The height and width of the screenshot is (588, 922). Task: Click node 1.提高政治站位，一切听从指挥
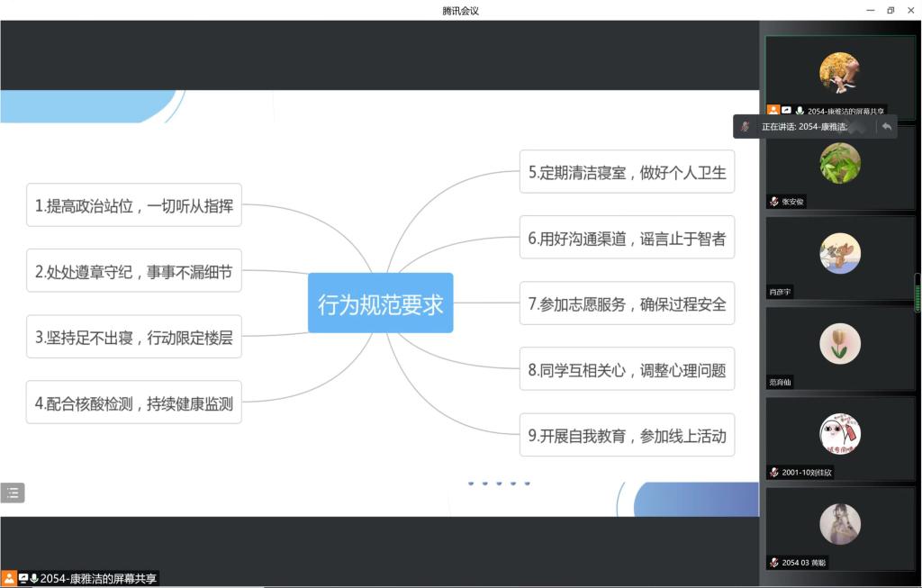point(134,206)
